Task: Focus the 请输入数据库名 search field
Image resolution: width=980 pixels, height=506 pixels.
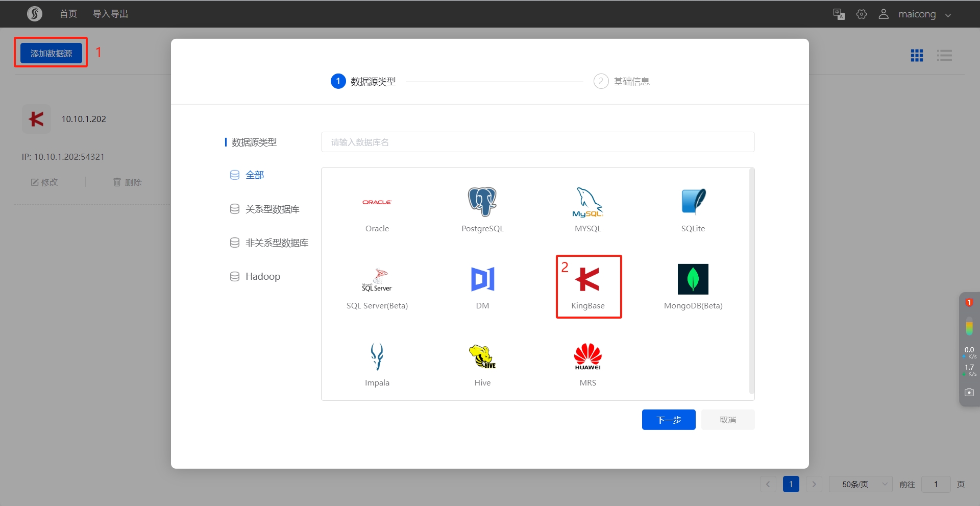Action: tap(537, 142)
